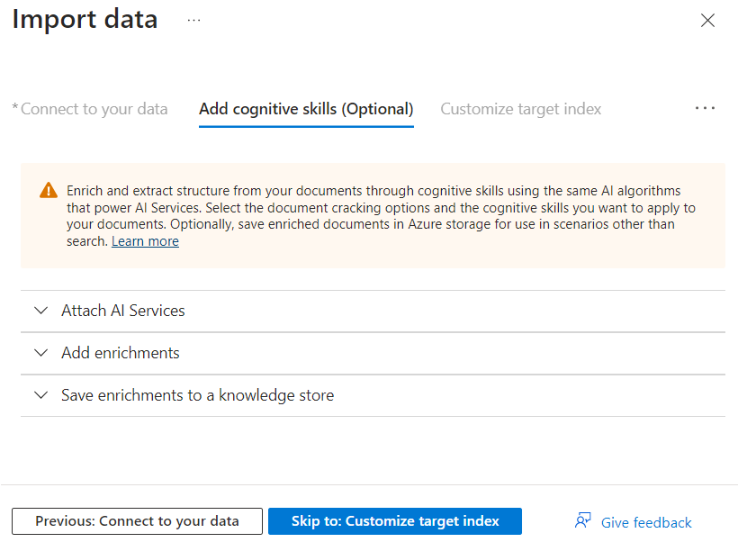Viewport: 738px width, 560px height.
Task: Open the Learn more link
Action: [x=145, y=241]
